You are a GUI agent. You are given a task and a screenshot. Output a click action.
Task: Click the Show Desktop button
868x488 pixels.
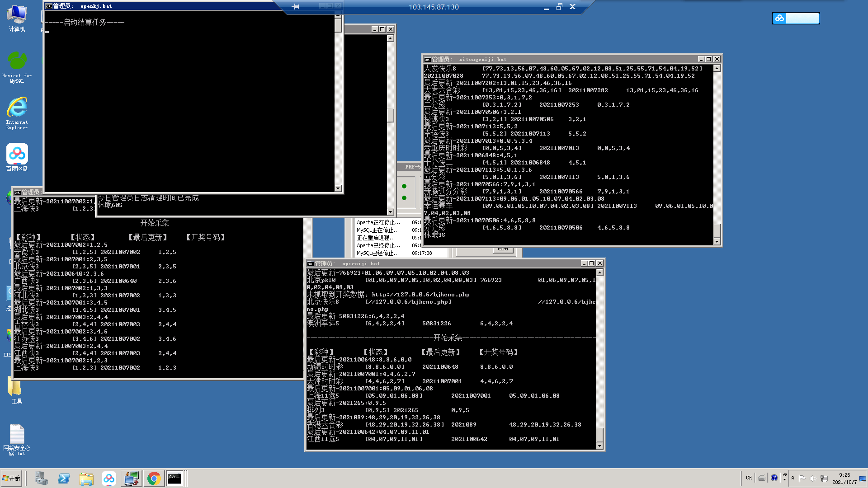pyautogui.click(x=863, y=479)
